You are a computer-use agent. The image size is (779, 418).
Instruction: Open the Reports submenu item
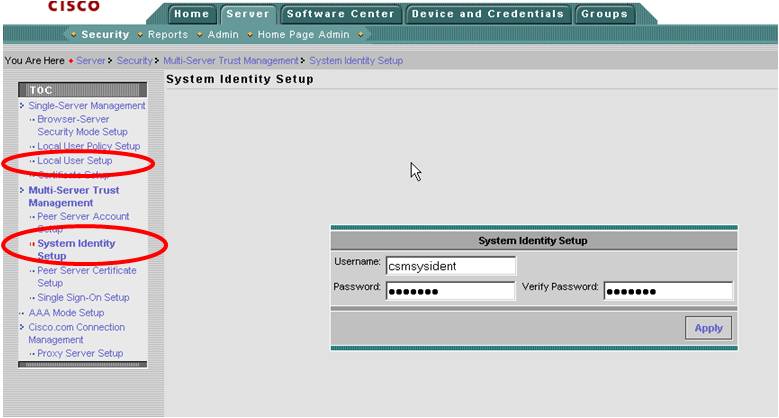pyautogui.click(x=168, y=34)
